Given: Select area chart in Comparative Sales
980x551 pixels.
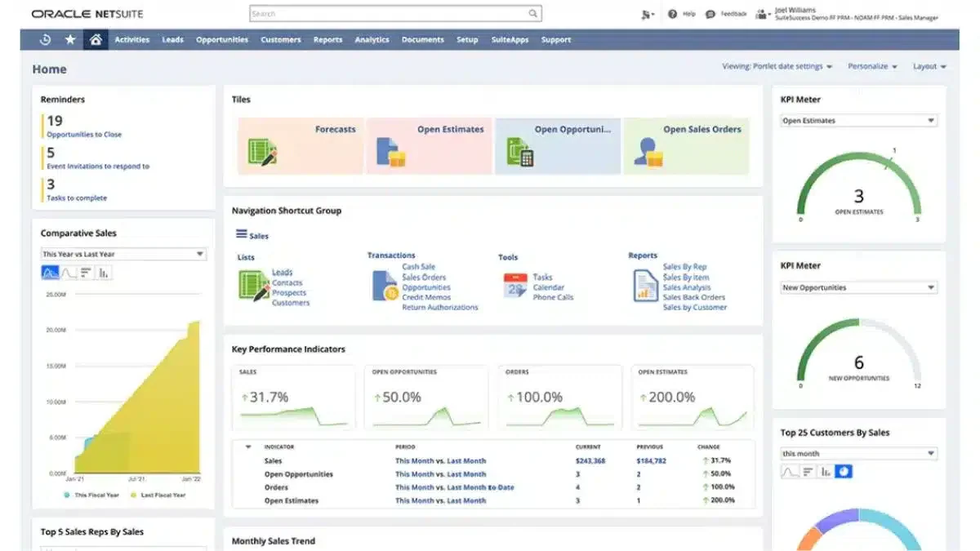Looking at the screenshot, I should pyautogui.click(x=50, y=273).
